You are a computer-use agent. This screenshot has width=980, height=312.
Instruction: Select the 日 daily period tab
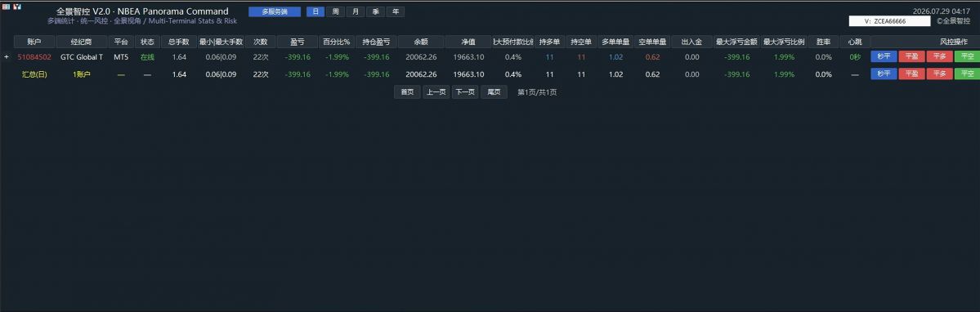[x=315, y=12]
